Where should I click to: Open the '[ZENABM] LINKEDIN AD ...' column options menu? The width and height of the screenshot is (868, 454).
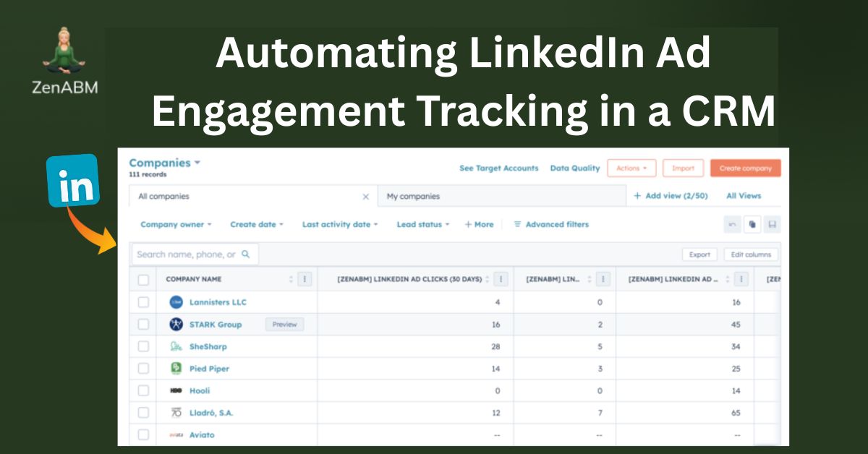click(741, 279)
